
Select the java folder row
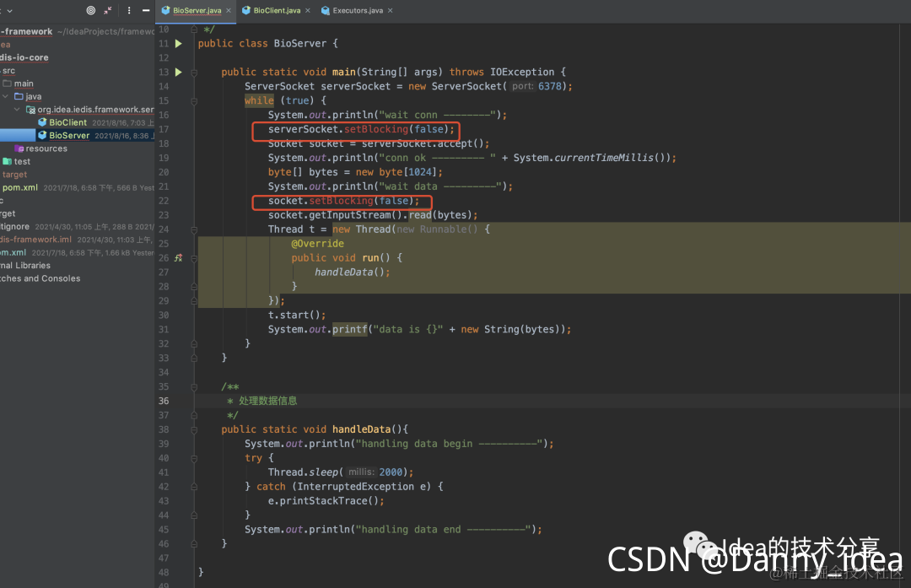coord(78,96)
